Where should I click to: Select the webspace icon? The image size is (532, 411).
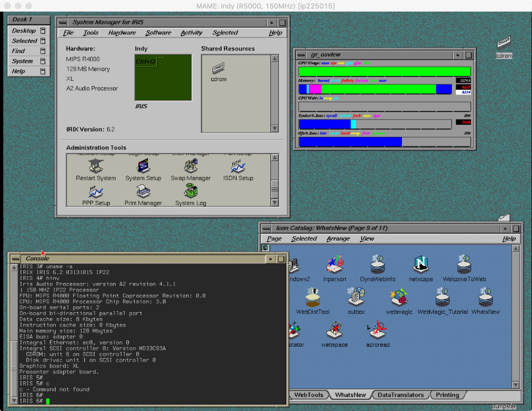click(x=334, y=330)
